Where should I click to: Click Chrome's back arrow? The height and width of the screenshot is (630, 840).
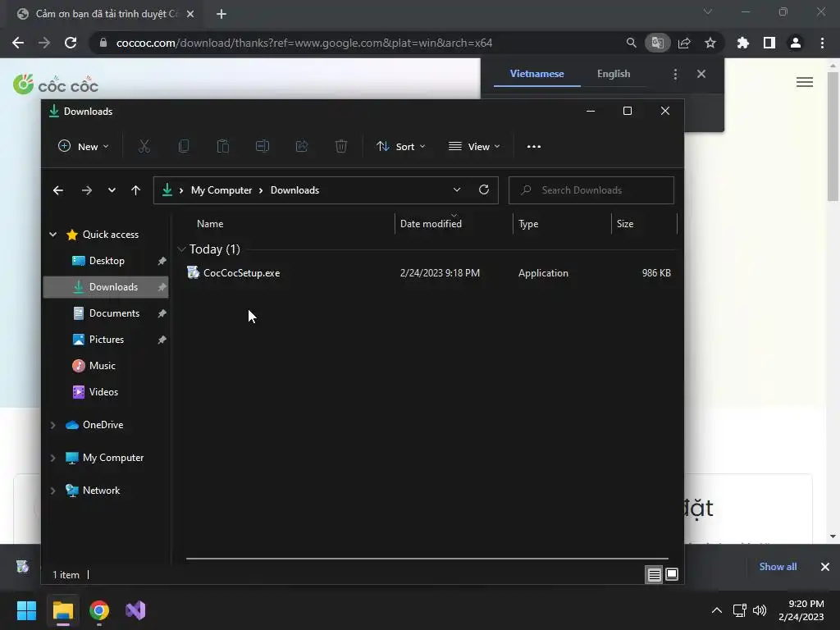(x=18, y=43)
